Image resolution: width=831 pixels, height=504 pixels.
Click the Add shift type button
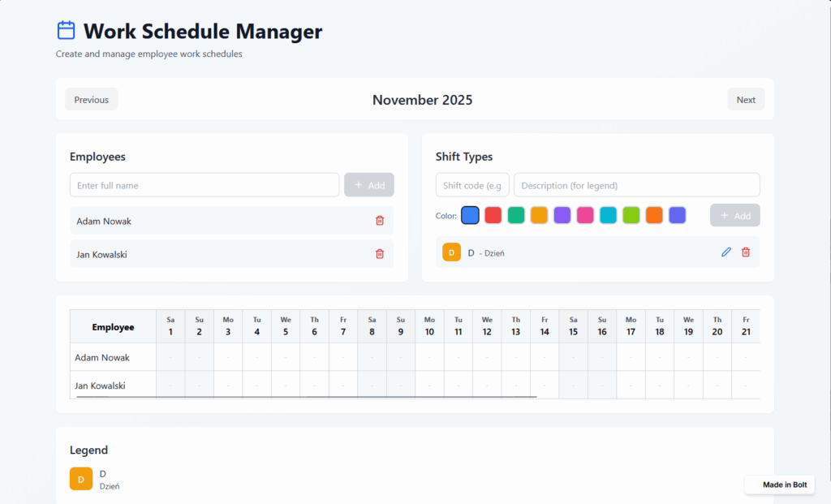point(734,216)
